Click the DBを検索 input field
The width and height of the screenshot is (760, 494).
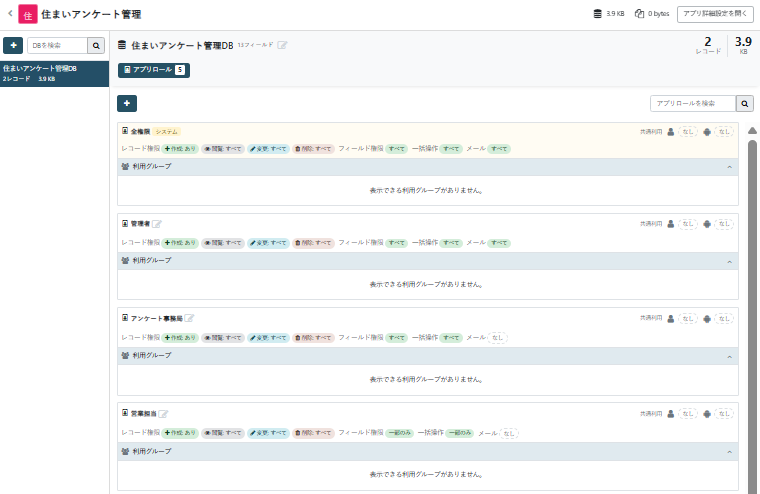click(x=57, y=46)
